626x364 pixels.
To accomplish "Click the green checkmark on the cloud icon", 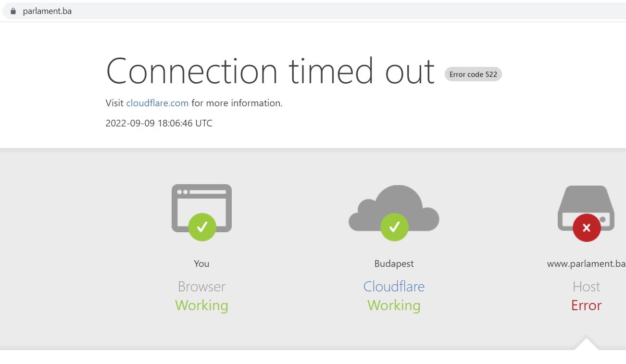I will tap(394, 227).
